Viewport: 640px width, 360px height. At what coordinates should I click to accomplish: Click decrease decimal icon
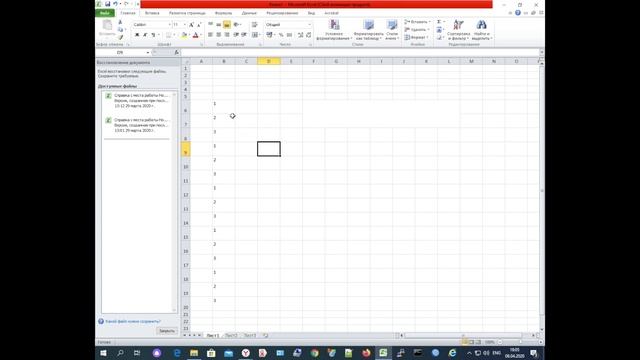[x=308, y=35]
